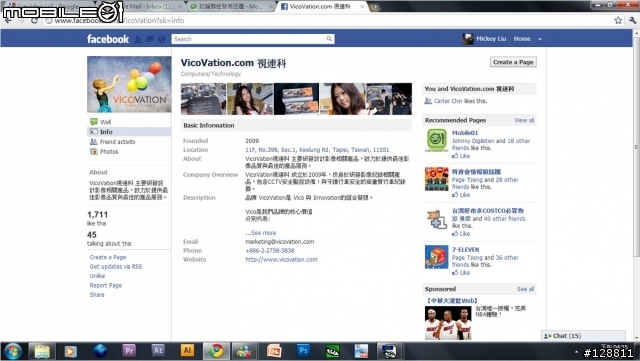View all recommended pages
Image resolution: width=640 pixels, height=361 pixels.
pyautogui.click(x=524, y=120)
